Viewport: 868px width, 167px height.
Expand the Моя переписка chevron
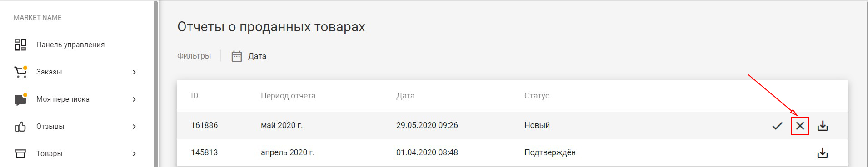134,99
